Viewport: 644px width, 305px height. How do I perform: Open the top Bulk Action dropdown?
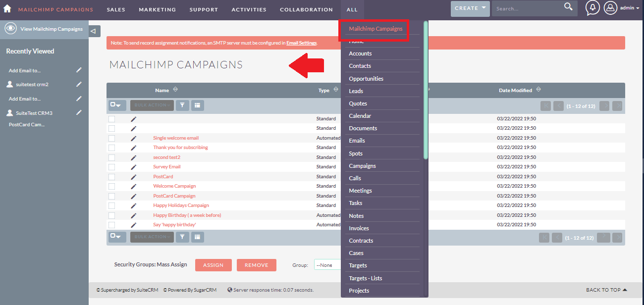point(152,105)
